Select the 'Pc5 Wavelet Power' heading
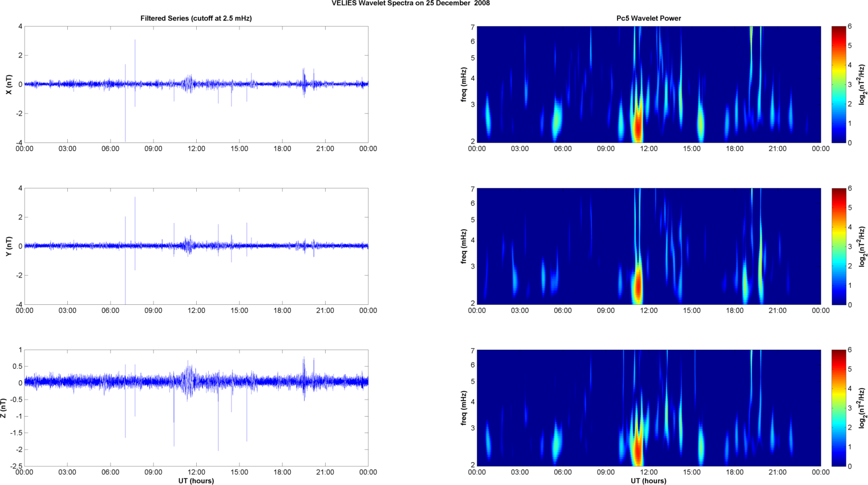The image size is (868, 485). [x=648, y=18]
